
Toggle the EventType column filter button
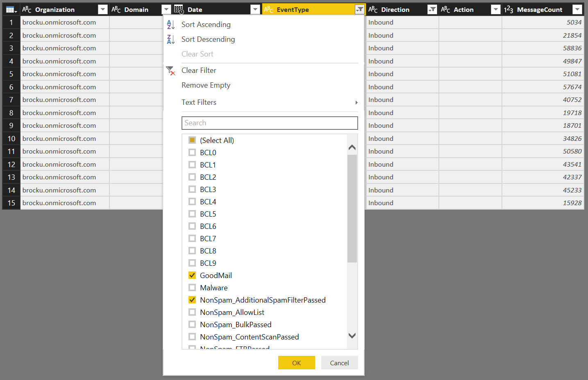coord(359,9)
